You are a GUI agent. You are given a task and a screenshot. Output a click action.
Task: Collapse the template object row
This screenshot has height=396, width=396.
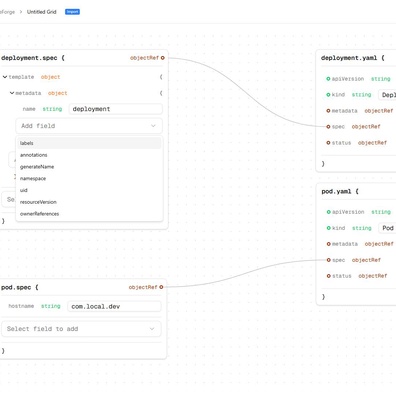[x=5, y=77]
